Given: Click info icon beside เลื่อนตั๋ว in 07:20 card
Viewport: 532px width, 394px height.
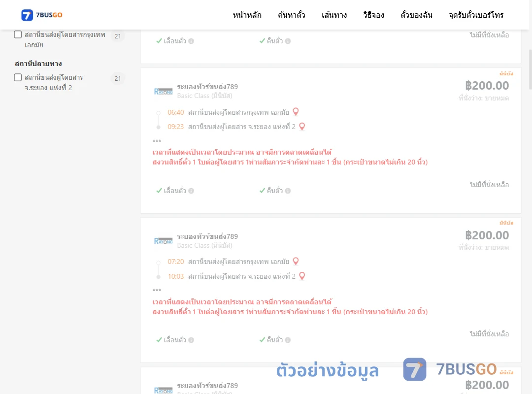Looking at the screenshot, I should coord(191,340).
